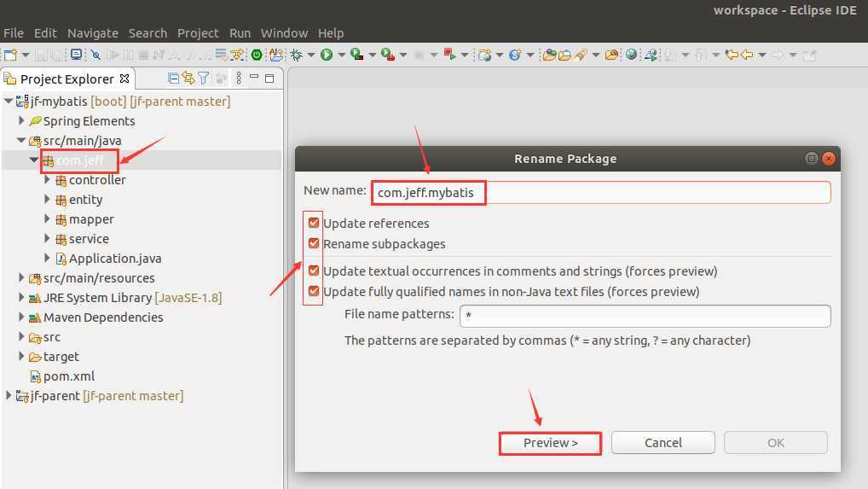Toggle Update textual occurrences in comments checkbox
Viewport: 868px width, 489px height.
click(x=313, y=271)
